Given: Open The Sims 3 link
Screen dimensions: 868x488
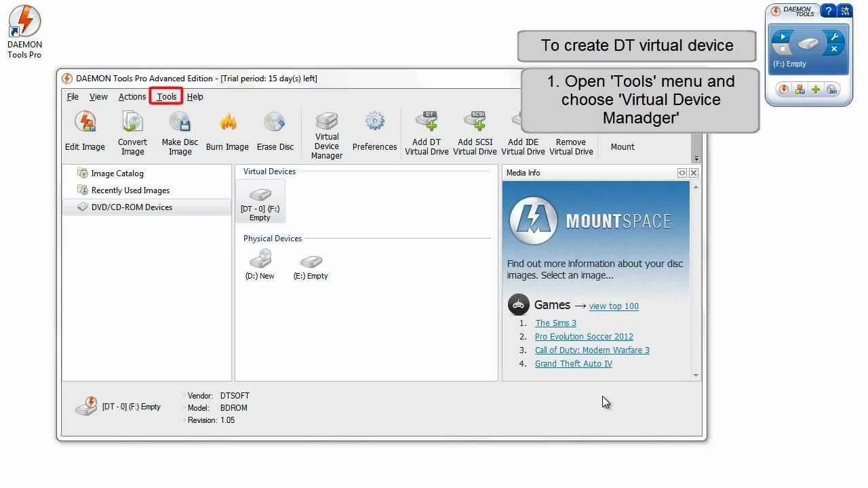Looking at the screenshot, I should (555, 323).
